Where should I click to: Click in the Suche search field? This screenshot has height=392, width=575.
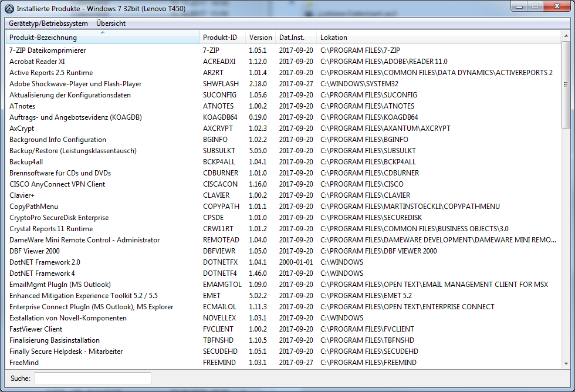coord(92,379)
